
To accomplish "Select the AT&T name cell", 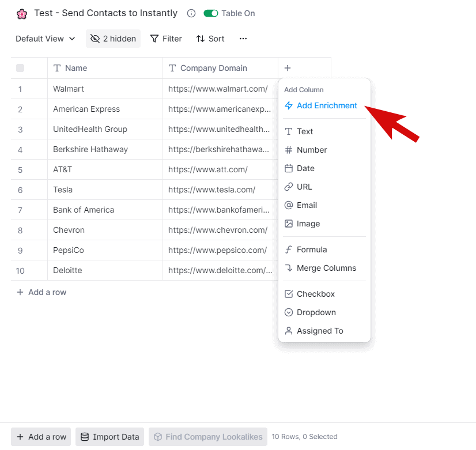I will tap(105, 169).
